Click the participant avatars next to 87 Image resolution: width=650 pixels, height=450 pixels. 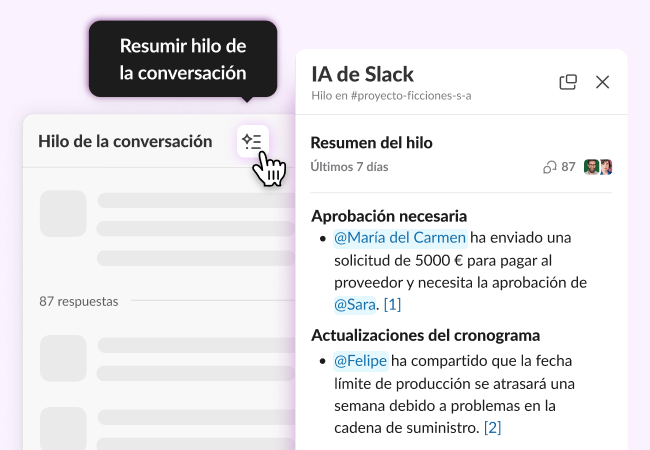[598, 167]
